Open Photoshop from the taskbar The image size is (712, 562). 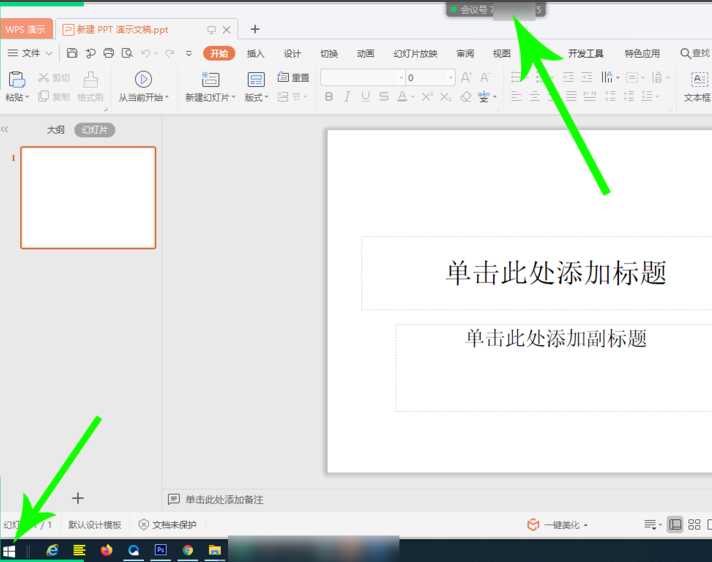161,550
